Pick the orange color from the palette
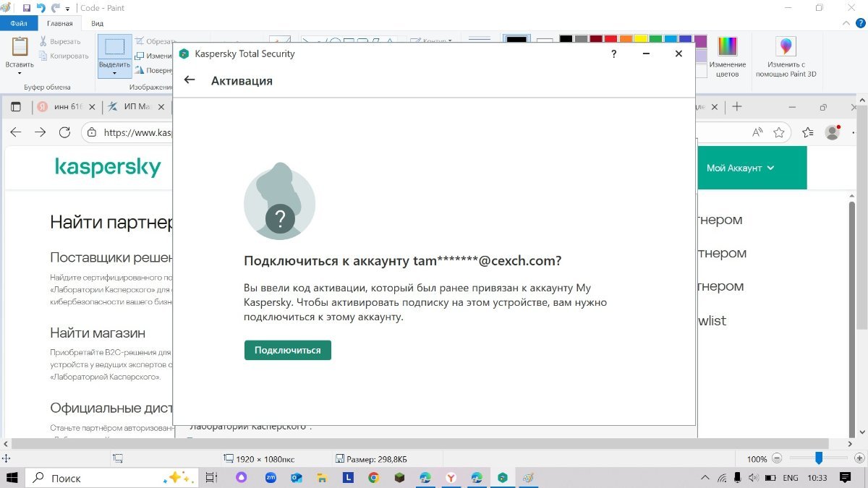The image size is (868, 488). coord(626,40)
